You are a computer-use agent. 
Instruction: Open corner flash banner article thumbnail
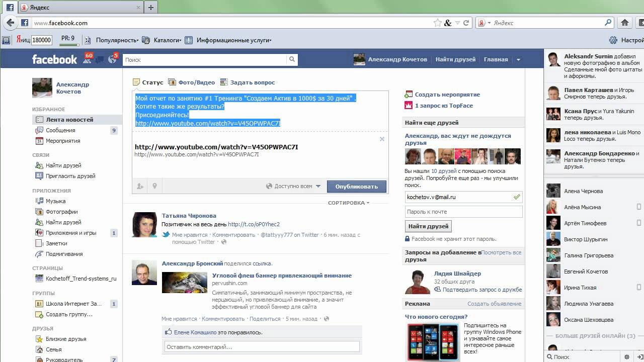click(185, 283)
